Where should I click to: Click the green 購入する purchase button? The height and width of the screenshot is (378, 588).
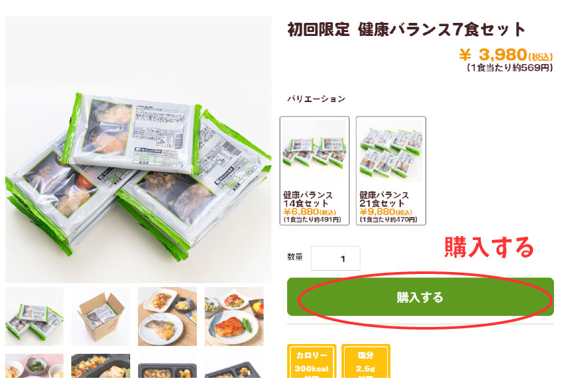[x=421, y=297]
